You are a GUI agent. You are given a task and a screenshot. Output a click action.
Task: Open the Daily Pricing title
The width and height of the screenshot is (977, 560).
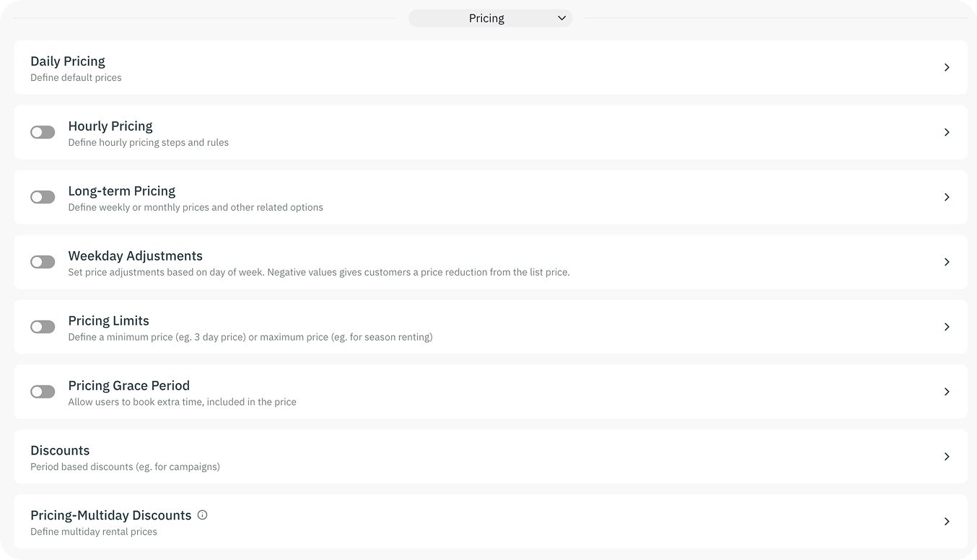pyautogui.click(x=68, y=61)
